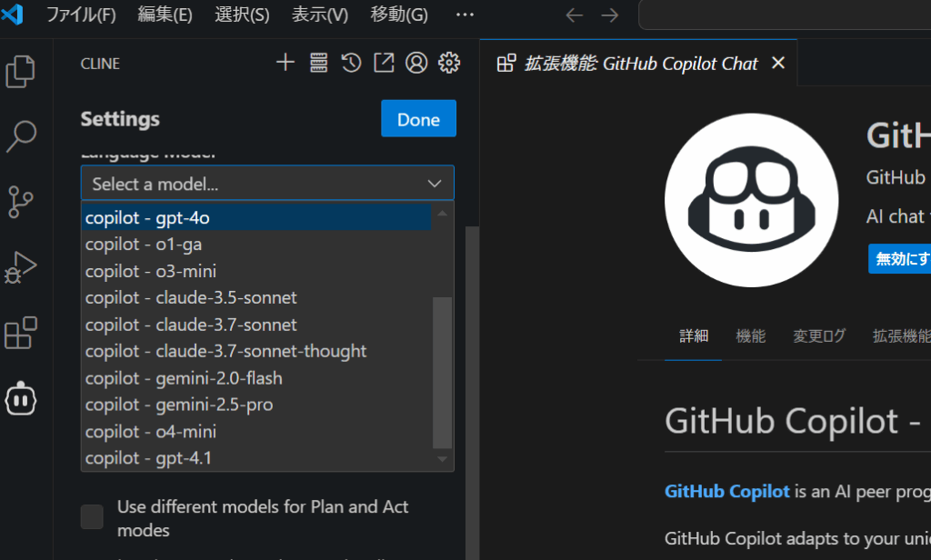Open the 移動(G) menu

tap(399, 15)
